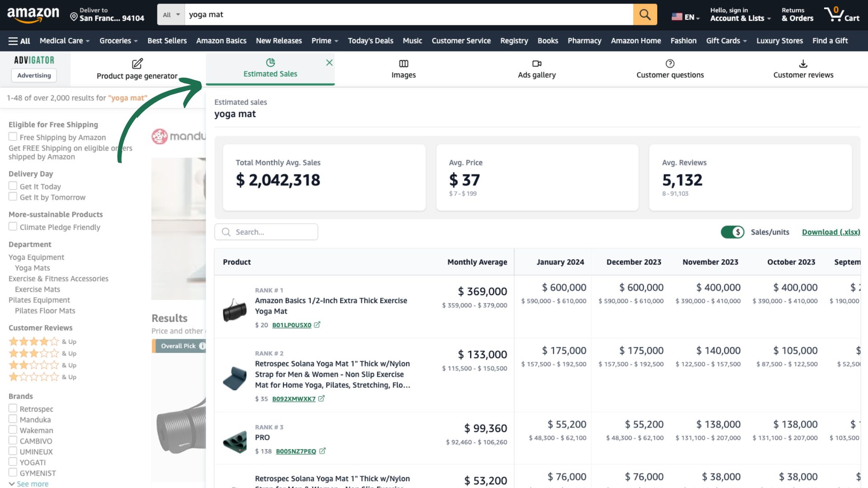The height and width of the screenshot is (488, 868).
Task: Click the Customer reviews download icon
Action: click(803, 64)
